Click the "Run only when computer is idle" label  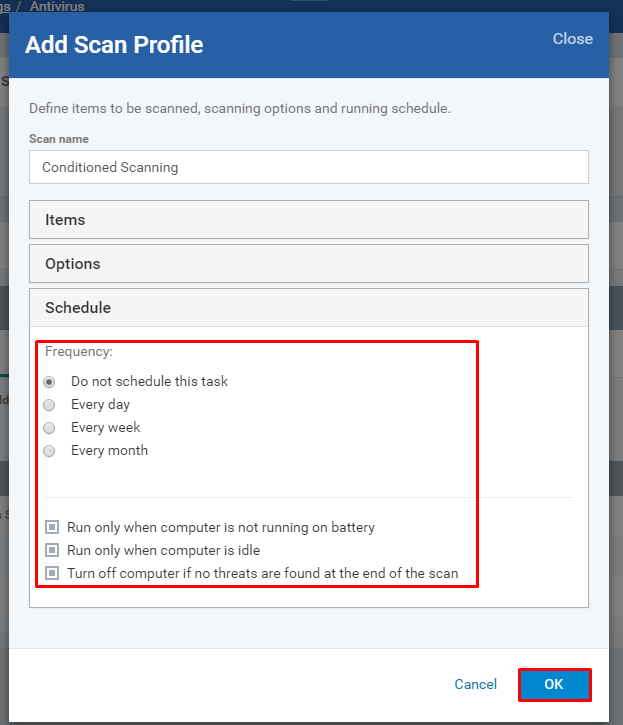(x=163, y=550)
